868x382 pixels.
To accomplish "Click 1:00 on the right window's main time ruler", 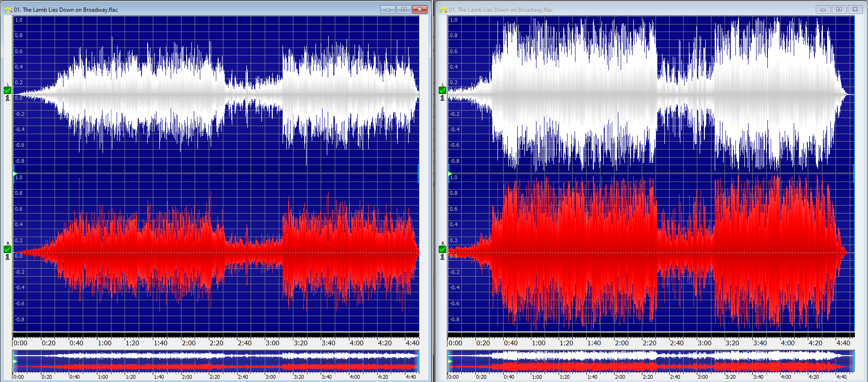I will (538, 343).
